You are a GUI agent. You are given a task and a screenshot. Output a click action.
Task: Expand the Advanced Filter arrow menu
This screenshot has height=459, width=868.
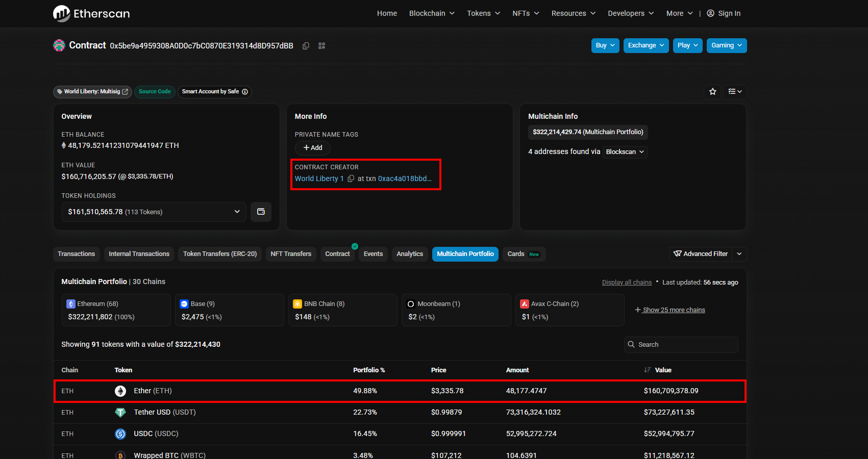click(x=739, y=254)
